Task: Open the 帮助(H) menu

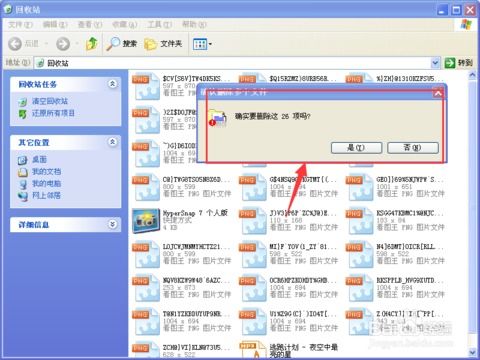Action: 194,25
